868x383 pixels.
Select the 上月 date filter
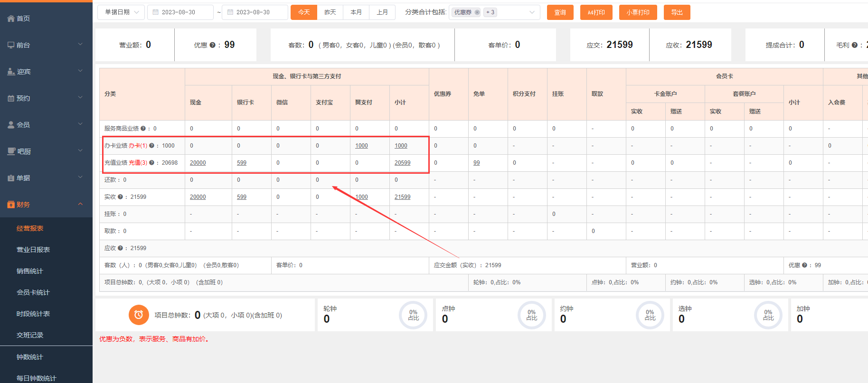[x=382, y=12]
